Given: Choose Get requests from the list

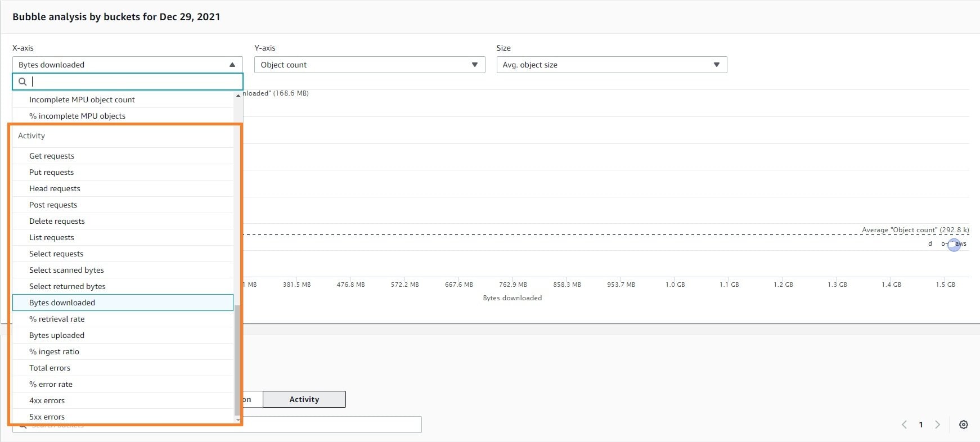Looking at the screenshot, I should tap(52, 156).
